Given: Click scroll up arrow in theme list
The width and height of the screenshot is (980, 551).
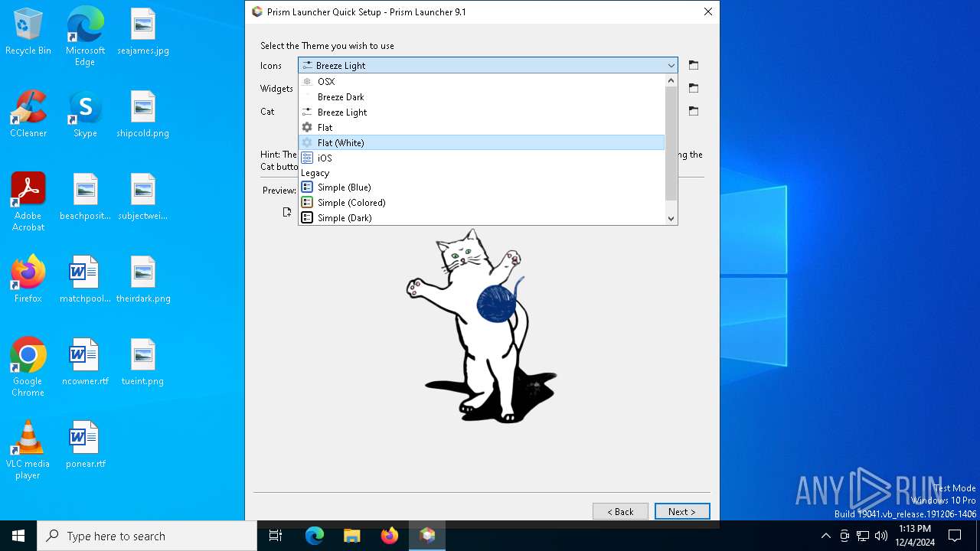Looking at the screenshot, I should [x=671, y=80].
